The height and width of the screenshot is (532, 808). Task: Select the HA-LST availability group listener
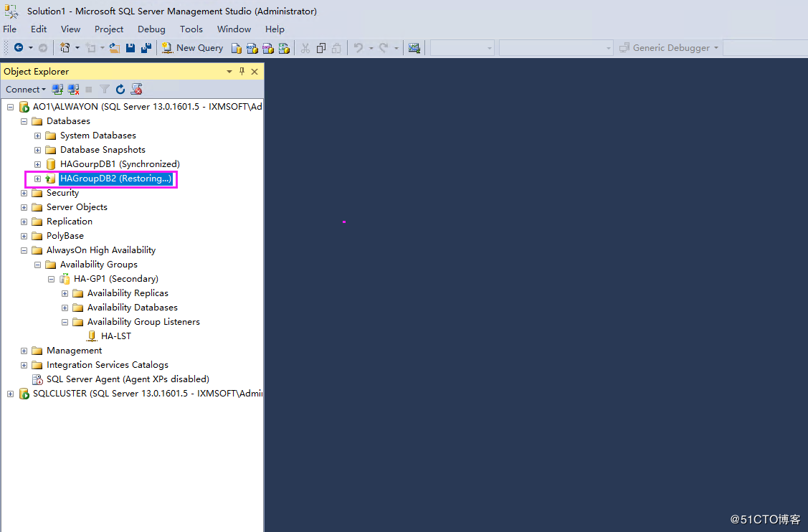(x=116, y=336)
